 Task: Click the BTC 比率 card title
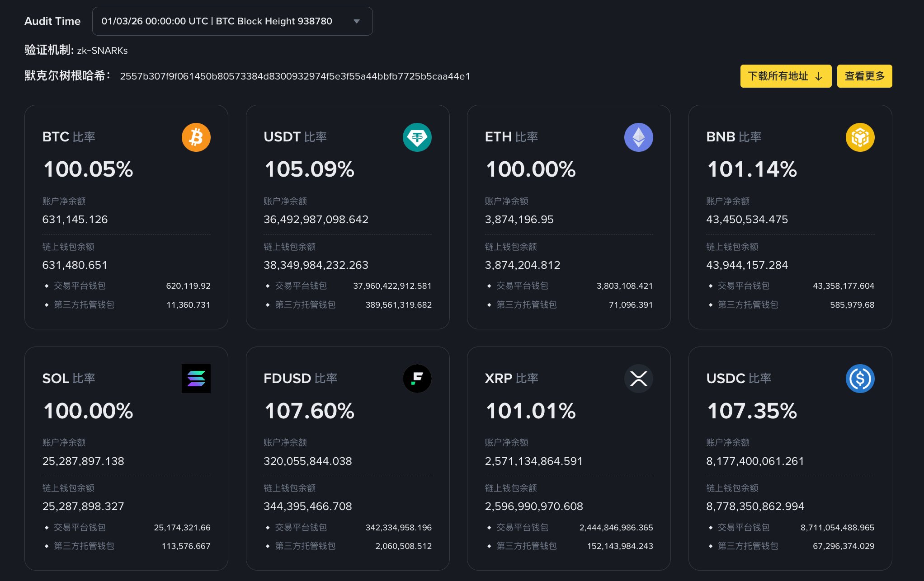tap(69, 137)
